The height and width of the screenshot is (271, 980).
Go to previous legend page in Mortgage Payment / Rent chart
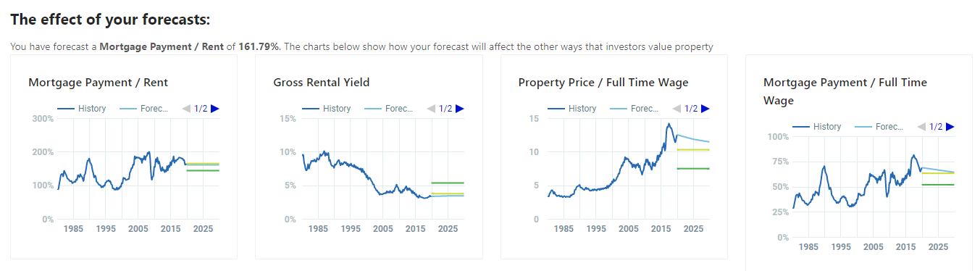186,109
